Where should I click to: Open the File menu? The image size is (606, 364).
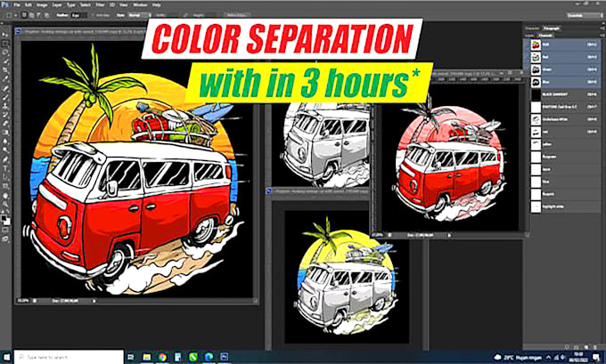(16, 5)
